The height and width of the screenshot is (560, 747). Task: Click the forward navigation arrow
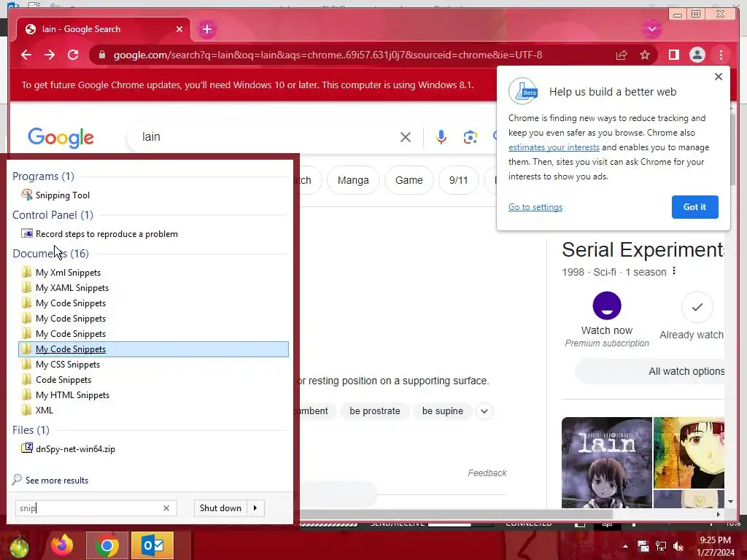click(x=50, y=55)
